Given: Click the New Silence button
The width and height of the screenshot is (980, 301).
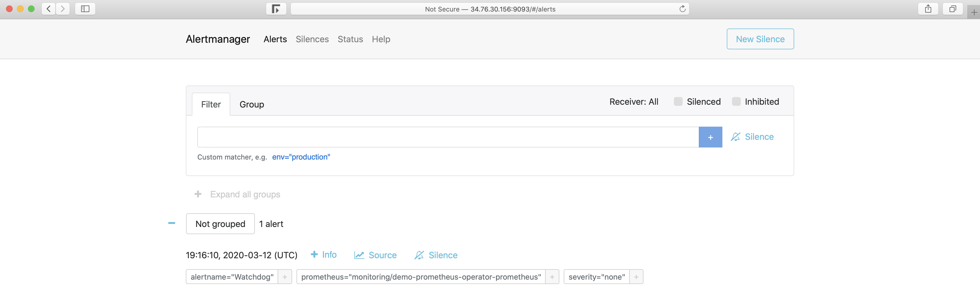Looking at the screenshot, I should 760,39.
